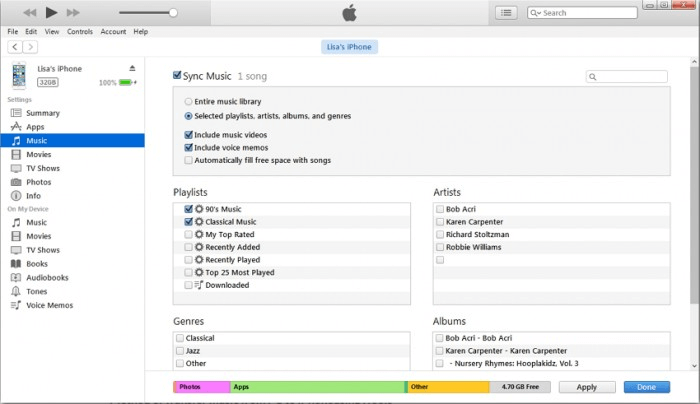Open the list view button
Viewport: 700px width, 404px height.
[506, 13]
